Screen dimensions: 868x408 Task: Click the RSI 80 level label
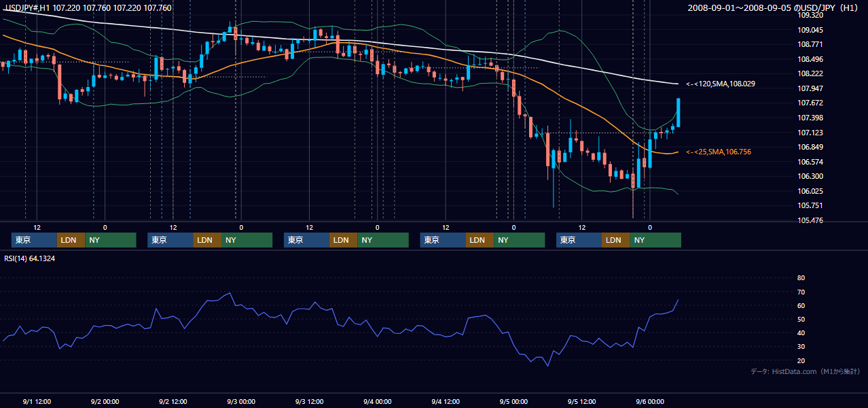[x=801, y=278]
